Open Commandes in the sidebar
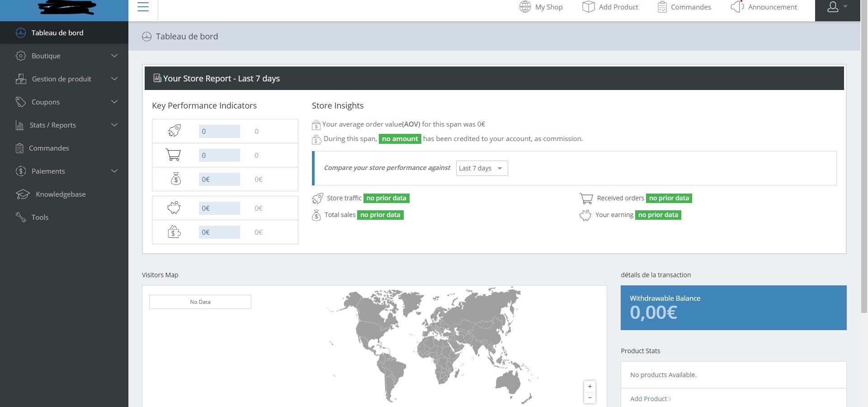Screen dimensions: 868x407 tap(64, 148)
